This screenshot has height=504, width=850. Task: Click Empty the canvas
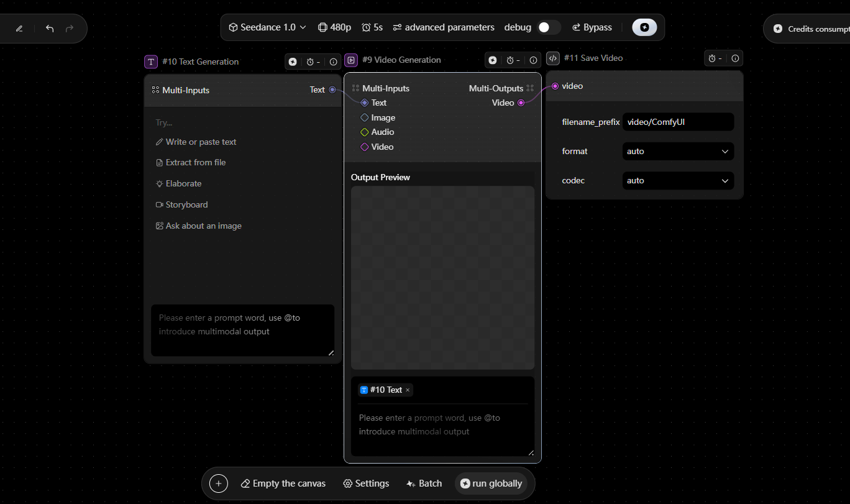coord(283,483)
